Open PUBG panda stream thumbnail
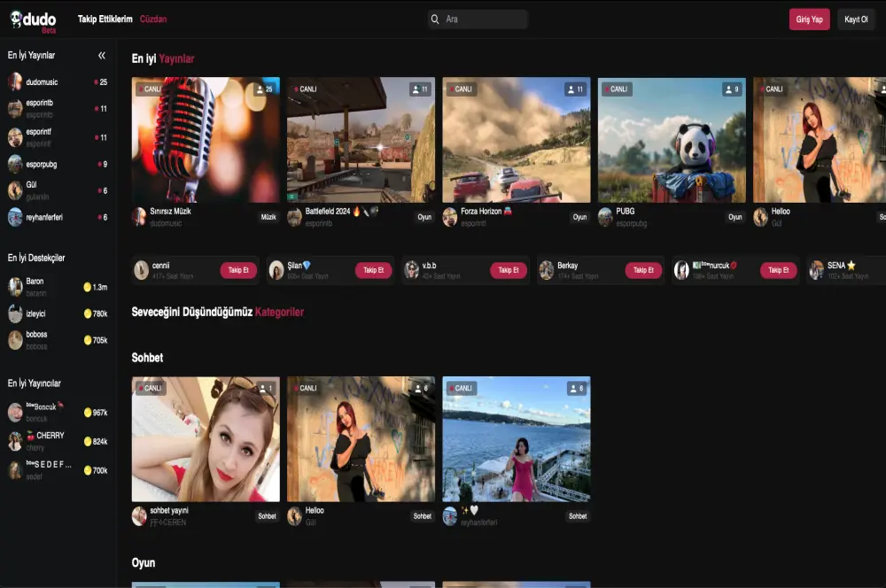This screenshot has width=886, height=588. click(x=672, y=140)
